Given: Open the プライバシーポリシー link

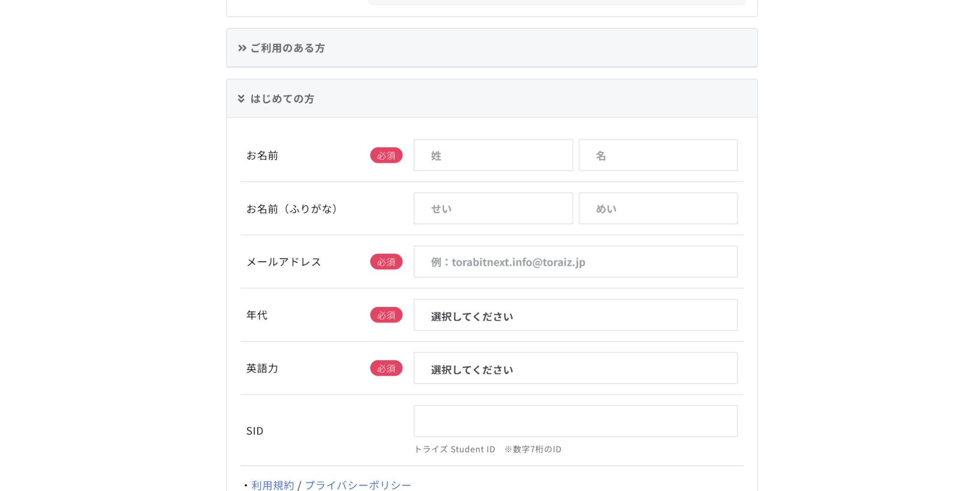Looking at the screenshot, I should click(358, 485).
